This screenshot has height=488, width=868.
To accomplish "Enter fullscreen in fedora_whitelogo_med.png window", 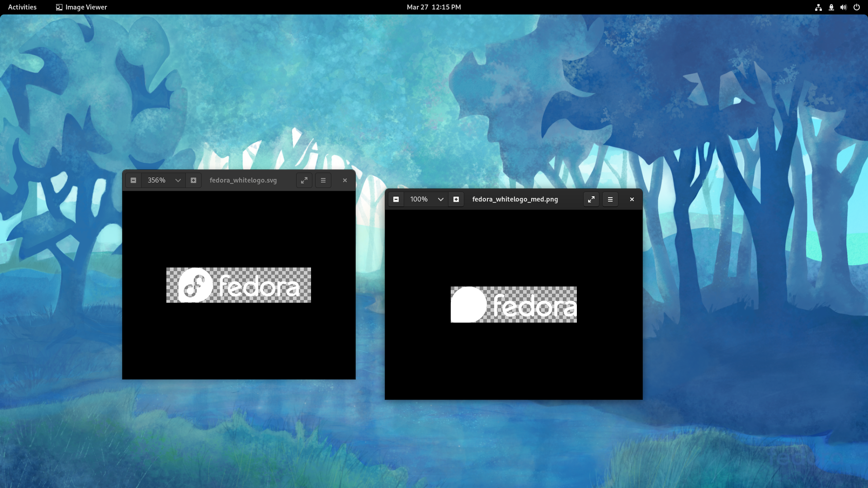I will pyautogui.click(x=591, y=199).
